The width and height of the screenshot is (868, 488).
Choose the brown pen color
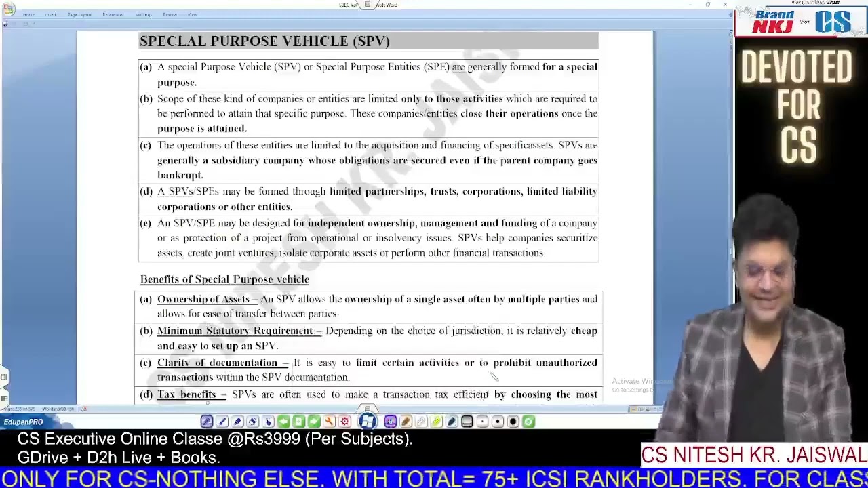point(406,422)
